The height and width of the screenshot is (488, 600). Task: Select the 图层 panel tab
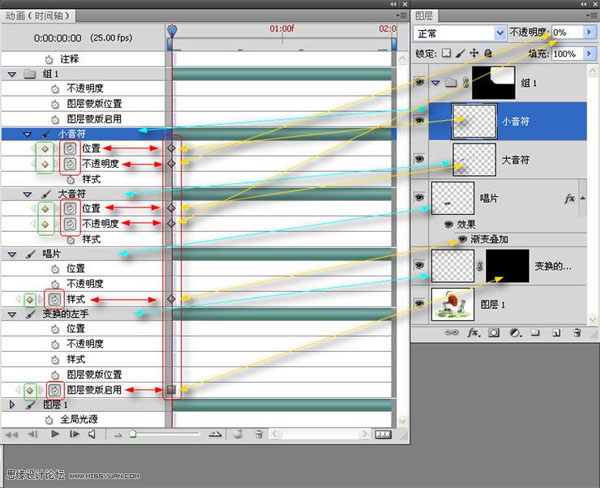click(x=426, y=15)
